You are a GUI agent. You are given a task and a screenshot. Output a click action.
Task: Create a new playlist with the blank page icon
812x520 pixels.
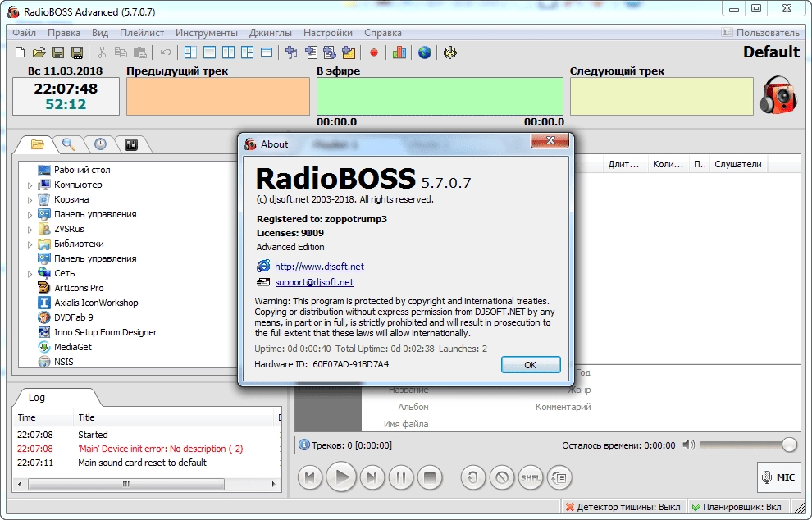[x=20, y=52]
